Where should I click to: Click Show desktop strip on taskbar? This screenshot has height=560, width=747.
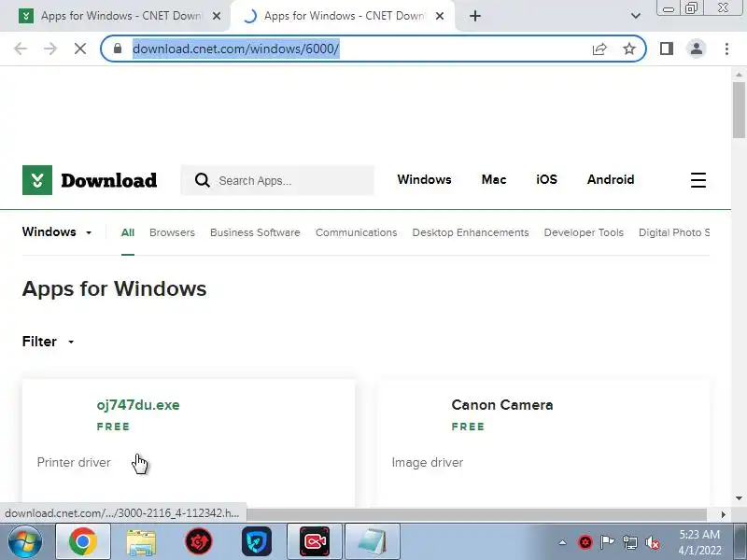point(740,541)
